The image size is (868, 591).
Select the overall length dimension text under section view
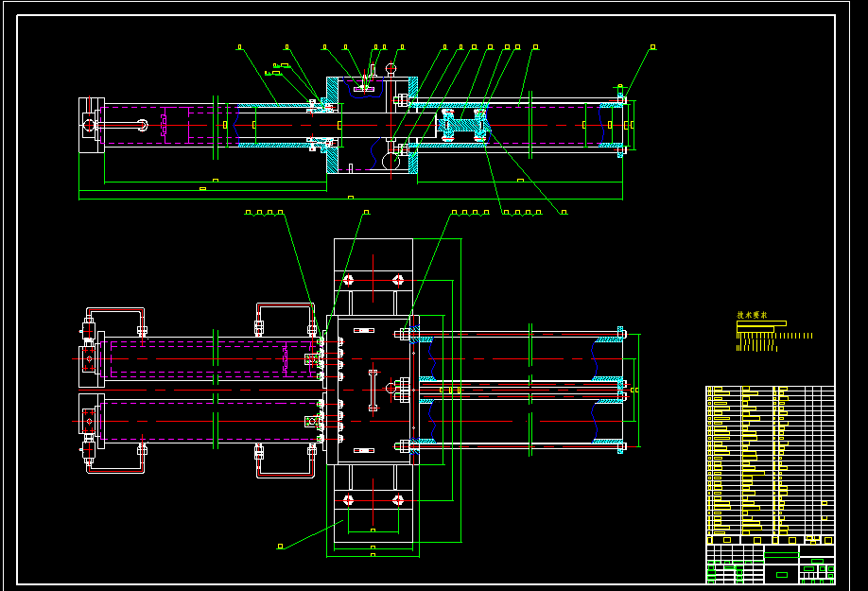(x=351, y=197)
